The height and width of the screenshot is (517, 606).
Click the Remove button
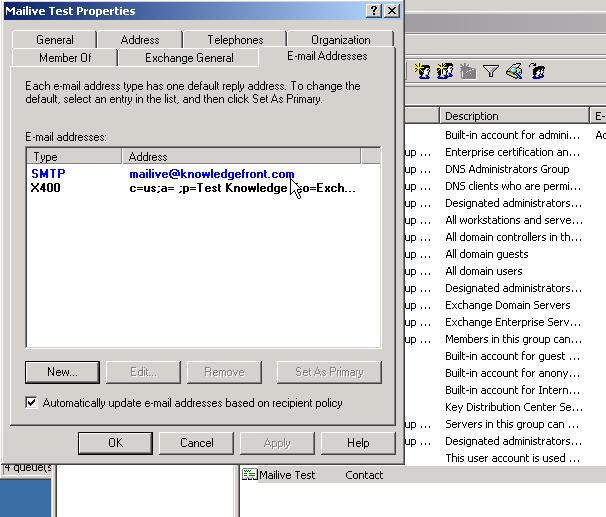point(224,372)
